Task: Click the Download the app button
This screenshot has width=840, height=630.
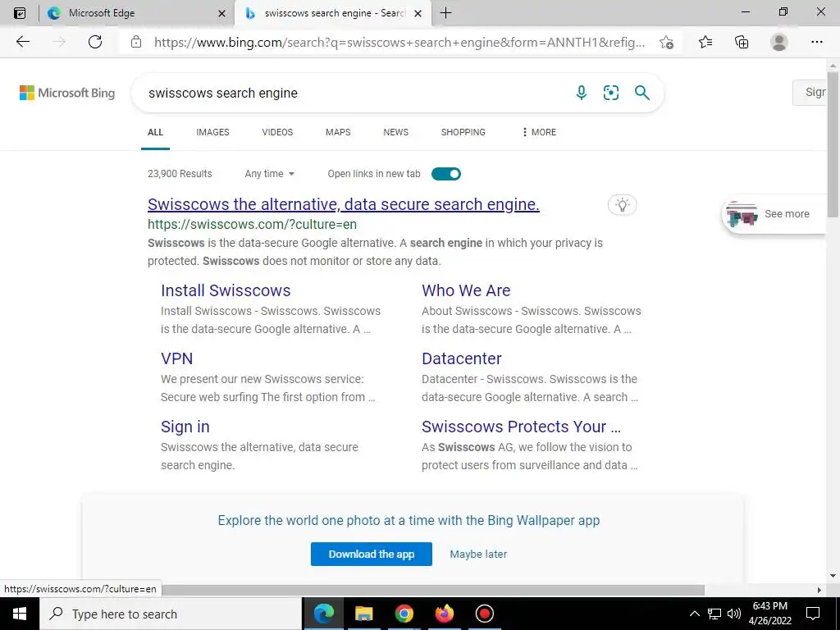Action: point(372,554)
